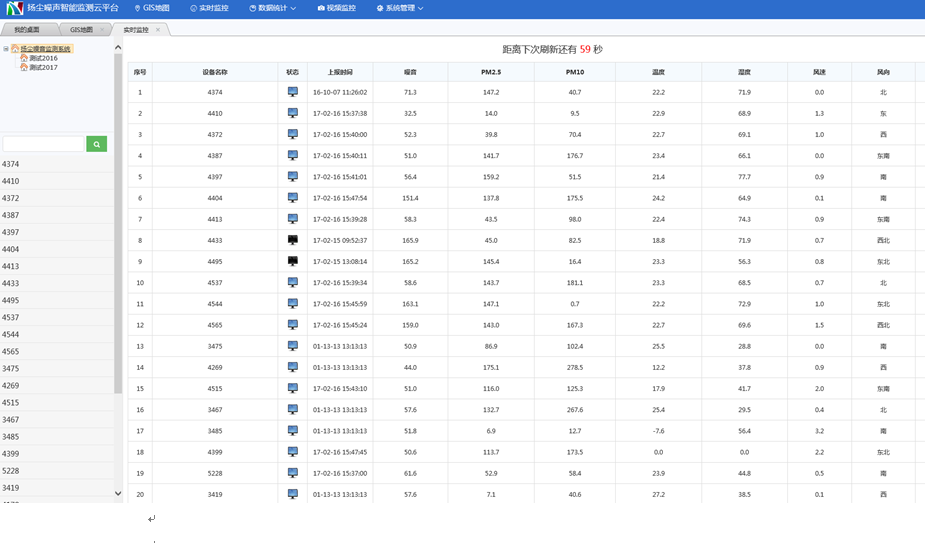The width and height of the screenshot is (925, 543).
Task: Close the 实时监控 tab
Action: click(158, 30)
